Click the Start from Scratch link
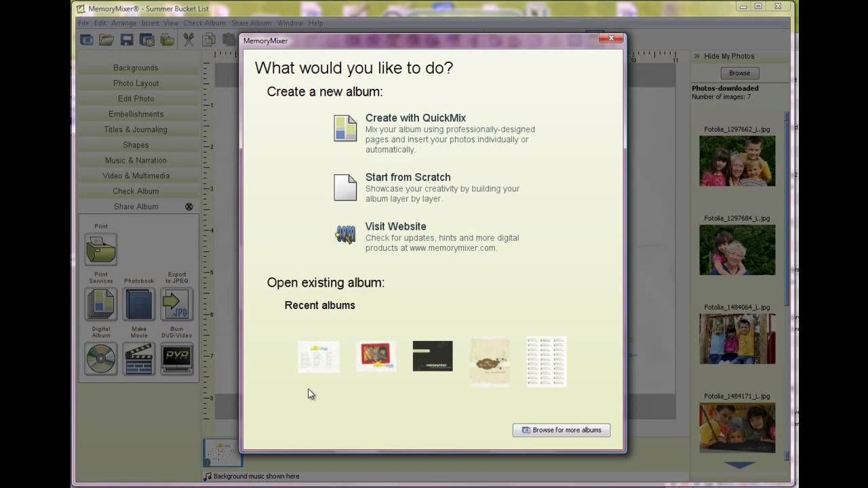This screenshot has height=488, width=868. (408, 177)
